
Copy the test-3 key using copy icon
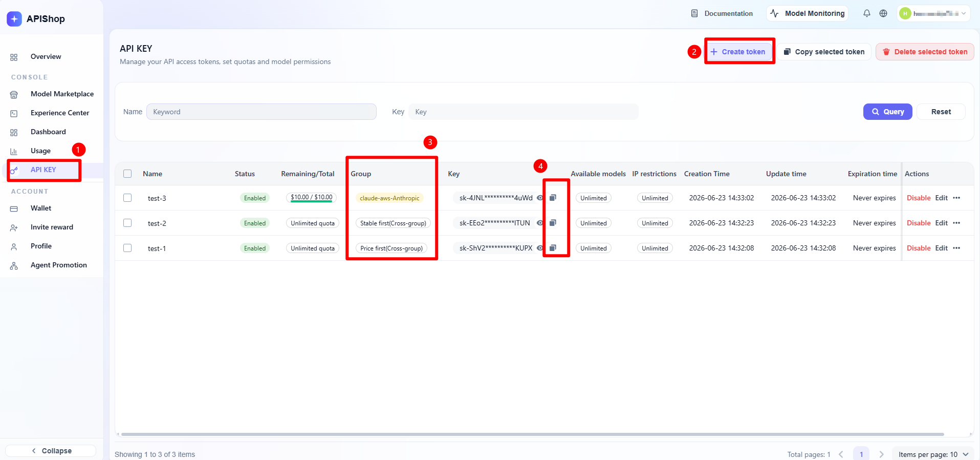click(x=553, y=198)
